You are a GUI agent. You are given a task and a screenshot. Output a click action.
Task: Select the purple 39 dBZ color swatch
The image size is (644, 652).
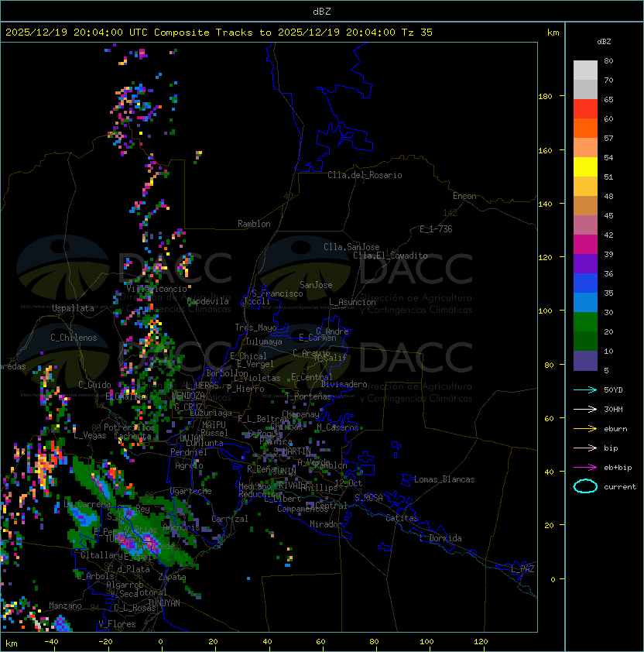click(585, 264)
